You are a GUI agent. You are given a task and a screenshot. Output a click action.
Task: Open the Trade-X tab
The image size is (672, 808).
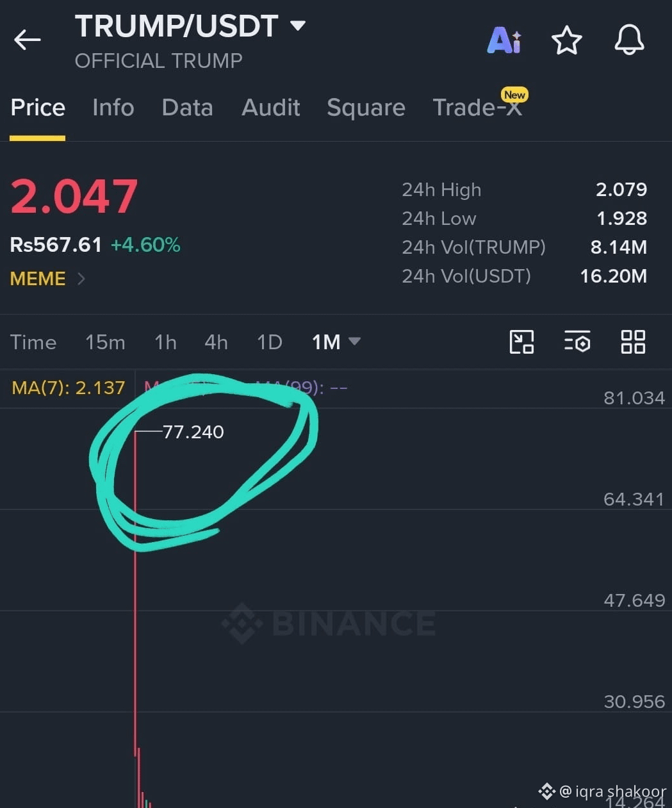coord(477,108)
